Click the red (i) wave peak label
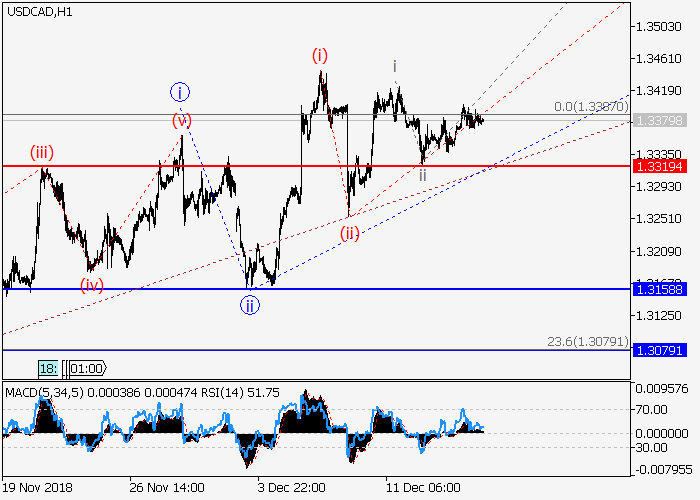 click(x=320, y=55)
